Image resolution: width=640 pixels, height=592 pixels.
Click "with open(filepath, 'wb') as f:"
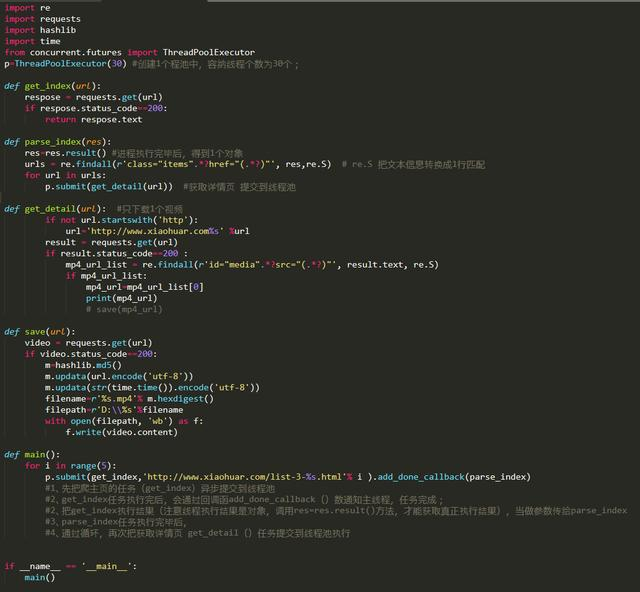point(124,421)
